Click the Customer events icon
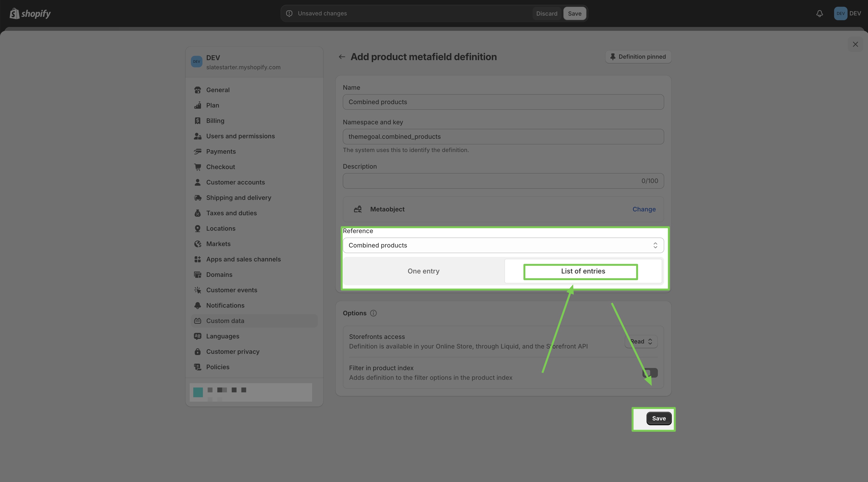This screenshot has height=482, width=868. point(198,290)
